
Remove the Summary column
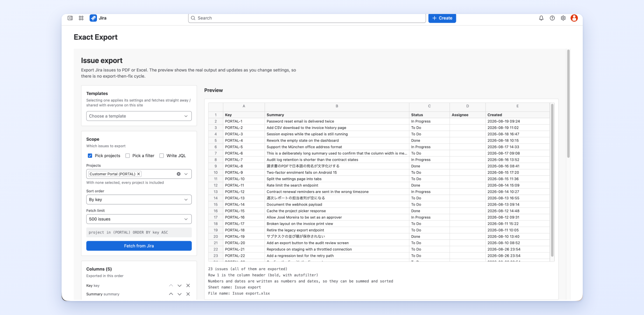[188, 294]
